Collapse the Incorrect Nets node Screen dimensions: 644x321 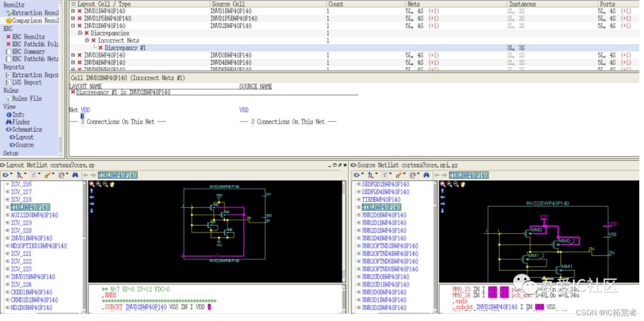(x=87, y=40)
